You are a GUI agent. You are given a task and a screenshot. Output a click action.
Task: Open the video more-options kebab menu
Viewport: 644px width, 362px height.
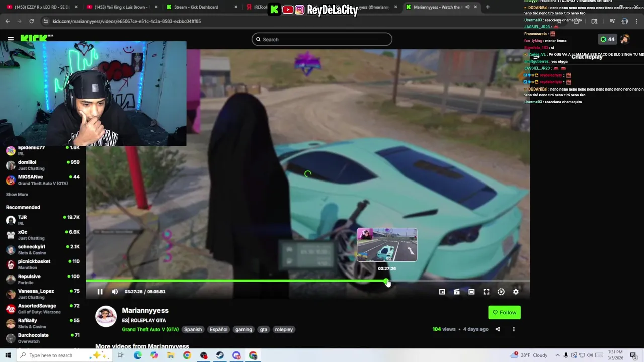pyautogui.click(x=514, y=329)
